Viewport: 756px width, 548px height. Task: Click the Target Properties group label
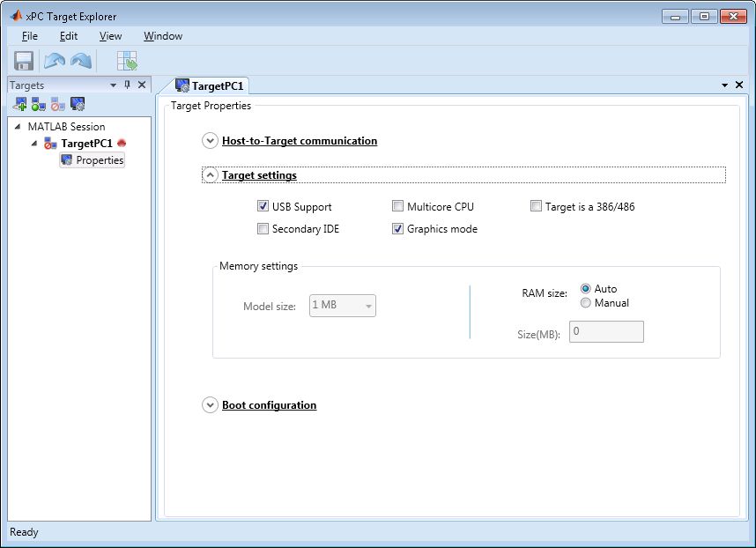pyautogui.click(x=211, y=106)
